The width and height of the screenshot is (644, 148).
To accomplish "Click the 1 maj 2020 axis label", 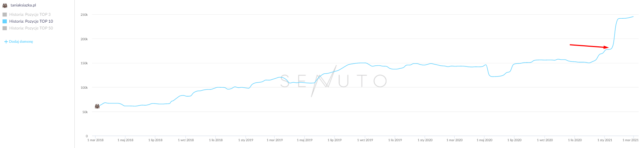I will 484,140.
